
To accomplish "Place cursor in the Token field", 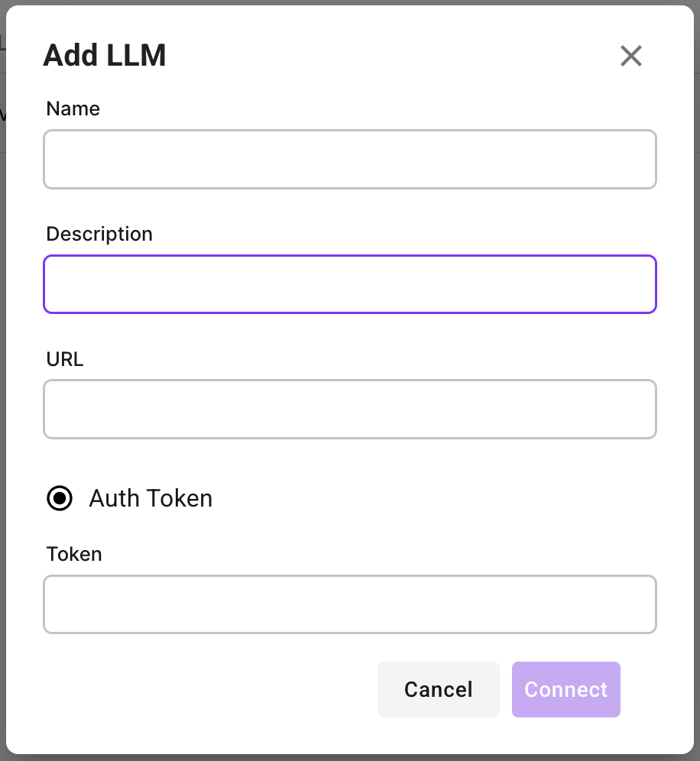I will pos(350,604).
